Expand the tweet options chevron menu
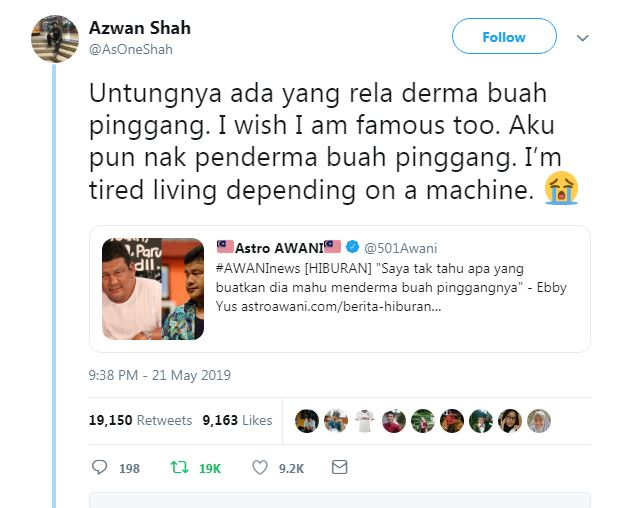 (583, 38)
